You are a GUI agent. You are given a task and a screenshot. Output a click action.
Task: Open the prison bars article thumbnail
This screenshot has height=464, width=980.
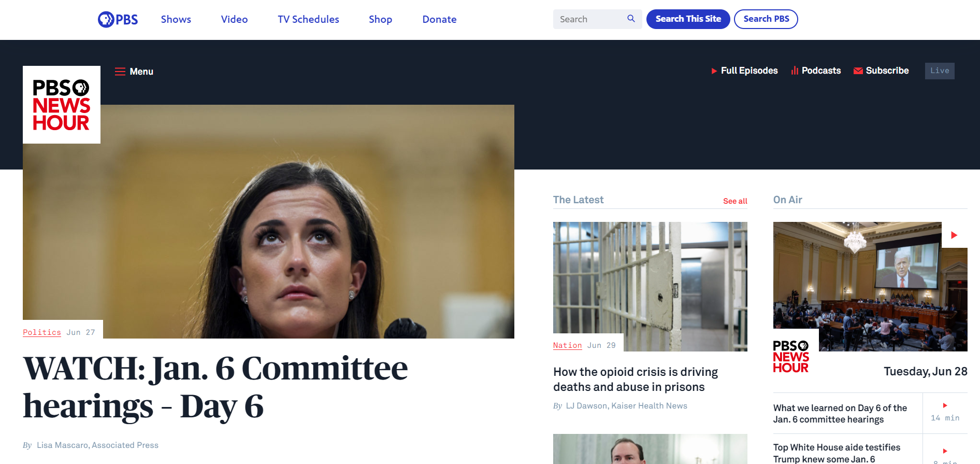point(650,287)
